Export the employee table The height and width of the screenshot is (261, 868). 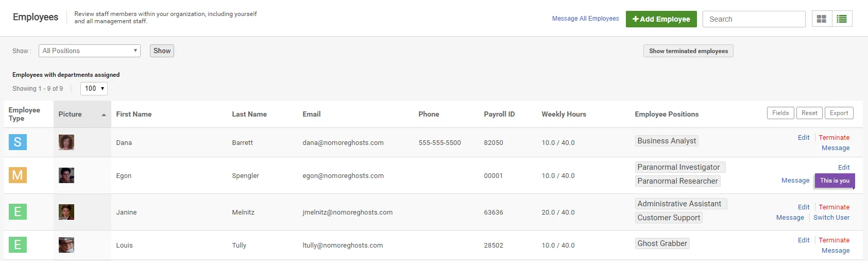pos(839,113)
